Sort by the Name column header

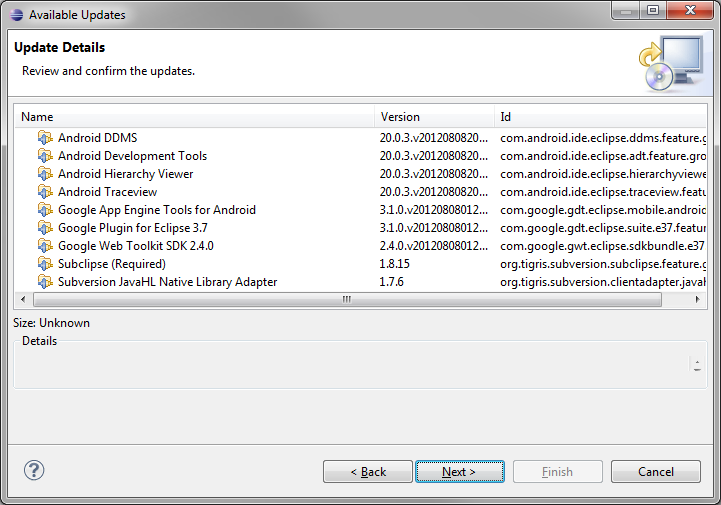click(x=195, y=116)
